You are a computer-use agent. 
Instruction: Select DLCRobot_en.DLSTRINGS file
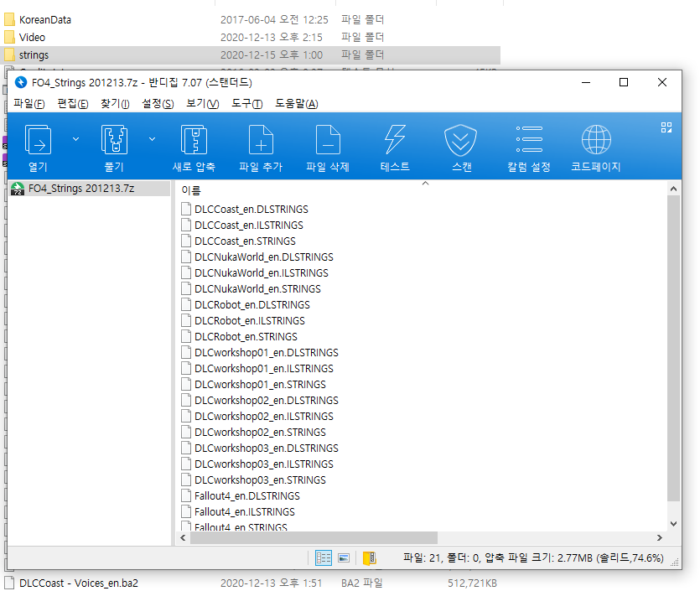(252, 305)
